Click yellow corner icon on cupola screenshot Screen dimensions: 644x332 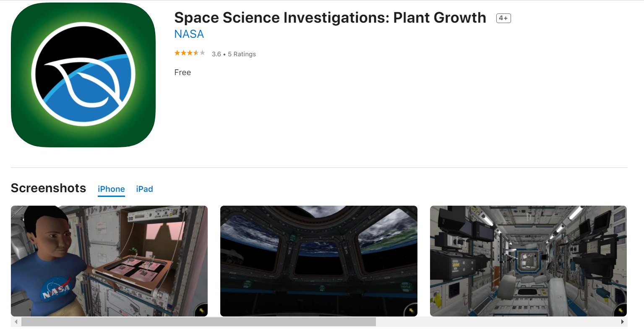[411, 311]
